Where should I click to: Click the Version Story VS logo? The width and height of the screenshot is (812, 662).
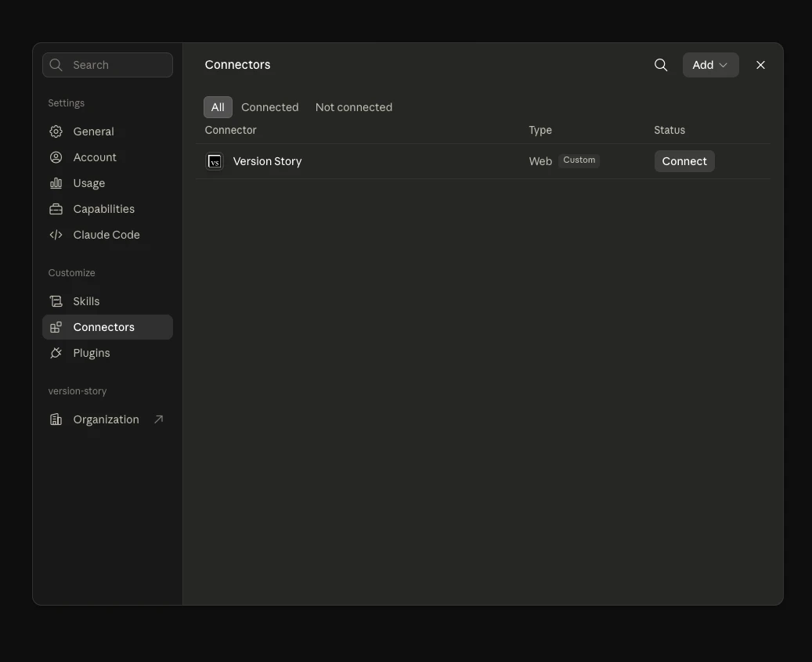pyautogui.click(x=215, y=161)
